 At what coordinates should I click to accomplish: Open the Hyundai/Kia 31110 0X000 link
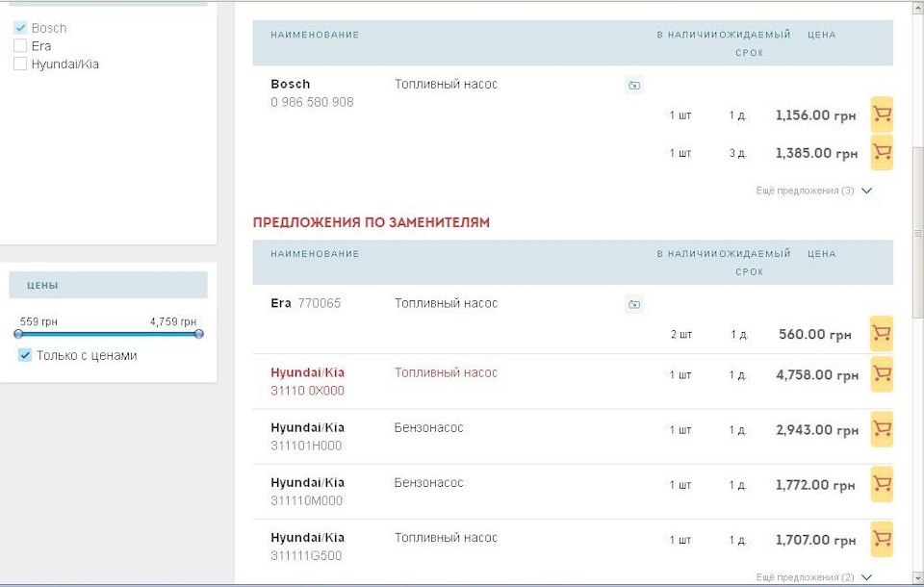coord(308,381)
